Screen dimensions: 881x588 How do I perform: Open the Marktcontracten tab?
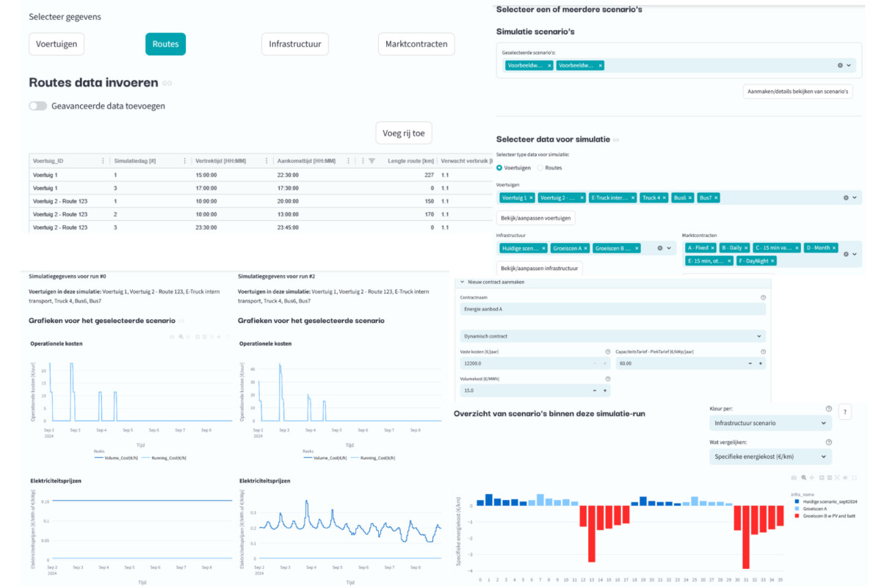coord(416,44)
